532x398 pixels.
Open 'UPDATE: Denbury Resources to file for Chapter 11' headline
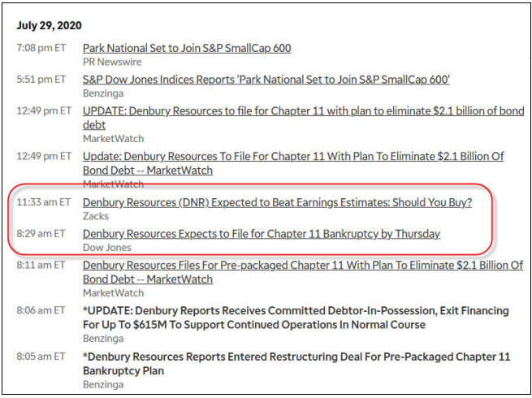(x=303, y=118)
